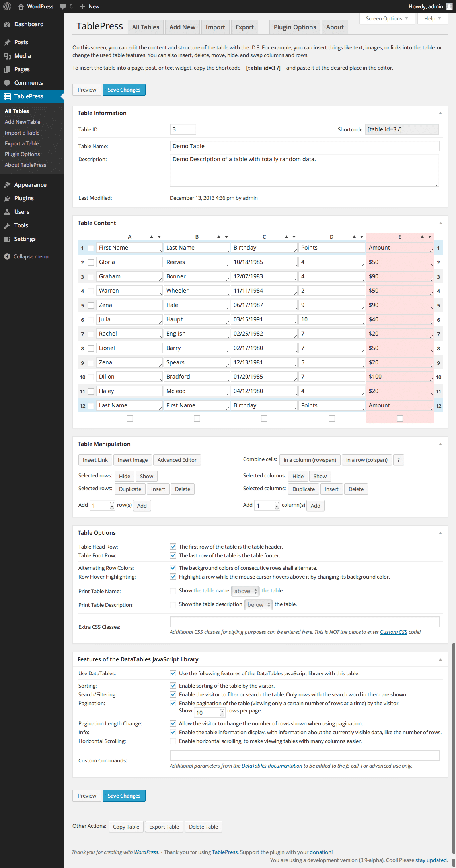Select the checkbox for row 2 (Gloria)
This screenshot has height=868, width=456.
91,262
